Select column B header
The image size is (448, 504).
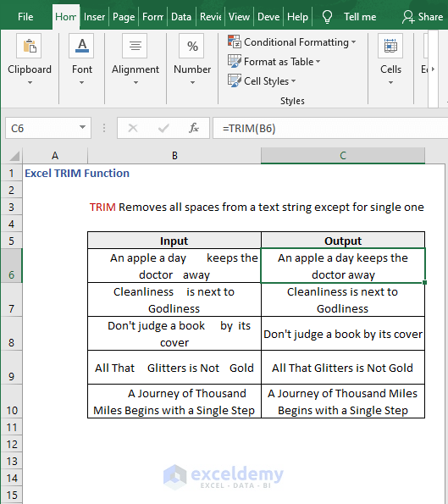[x=174, y=156]
